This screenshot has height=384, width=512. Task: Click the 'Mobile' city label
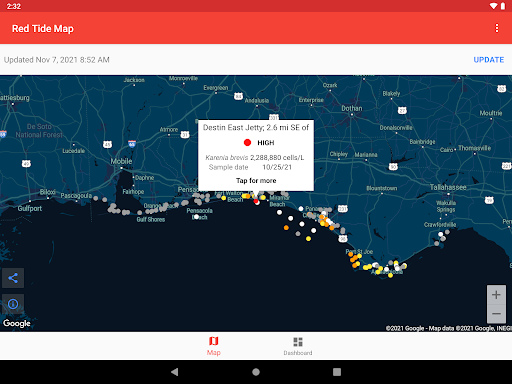tap(121, 161)
